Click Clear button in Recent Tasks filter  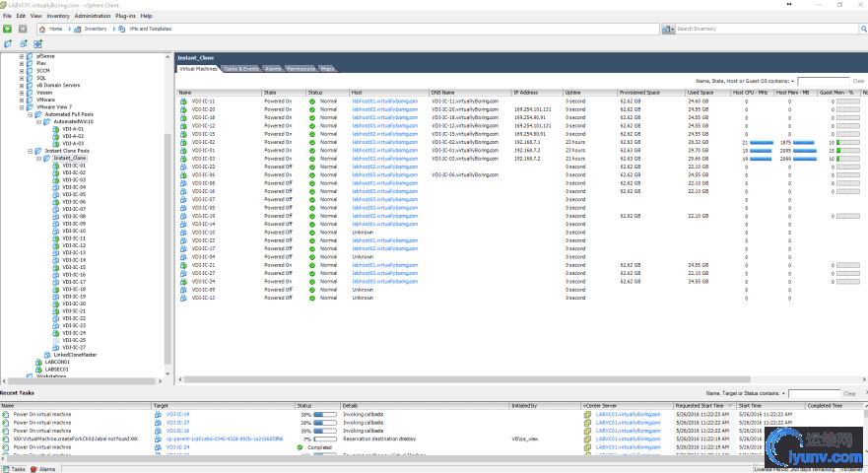click(849, 393)
